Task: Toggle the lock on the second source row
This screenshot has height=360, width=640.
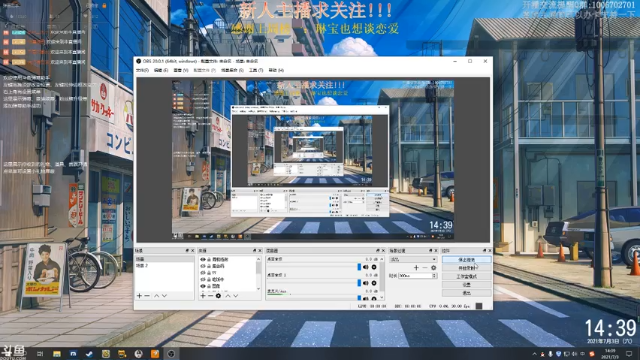Action: [x=209, y=266]
